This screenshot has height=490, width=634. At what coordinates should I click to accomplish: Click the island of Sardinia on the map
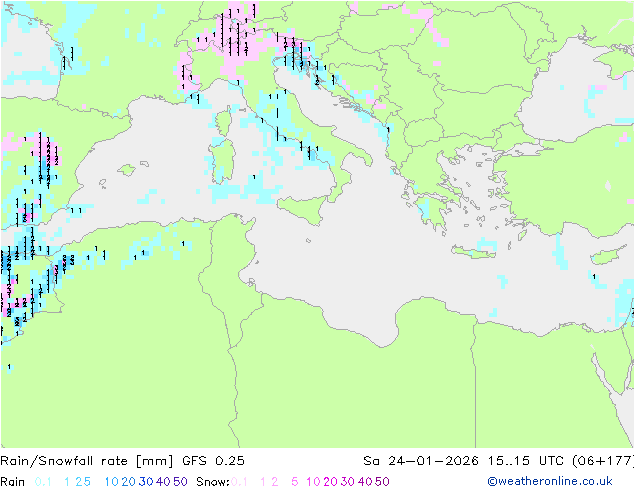222,162
